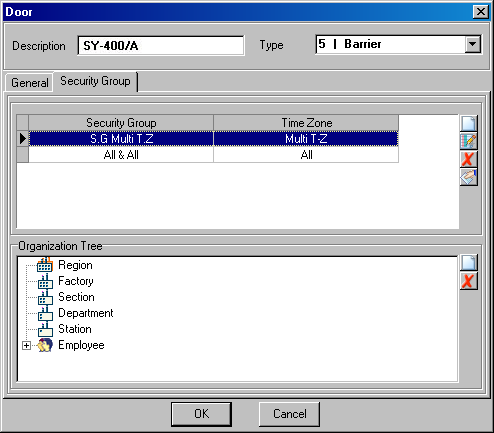Click the Cancel button

pos(289,414)
